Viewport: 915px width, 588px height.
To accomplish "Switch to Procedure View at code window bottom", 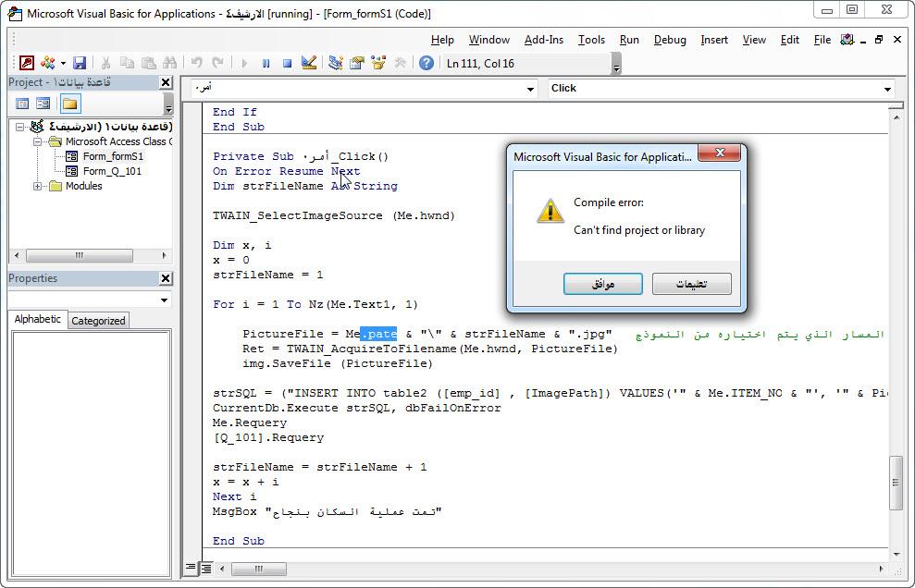I will click(x=191, y=568).
